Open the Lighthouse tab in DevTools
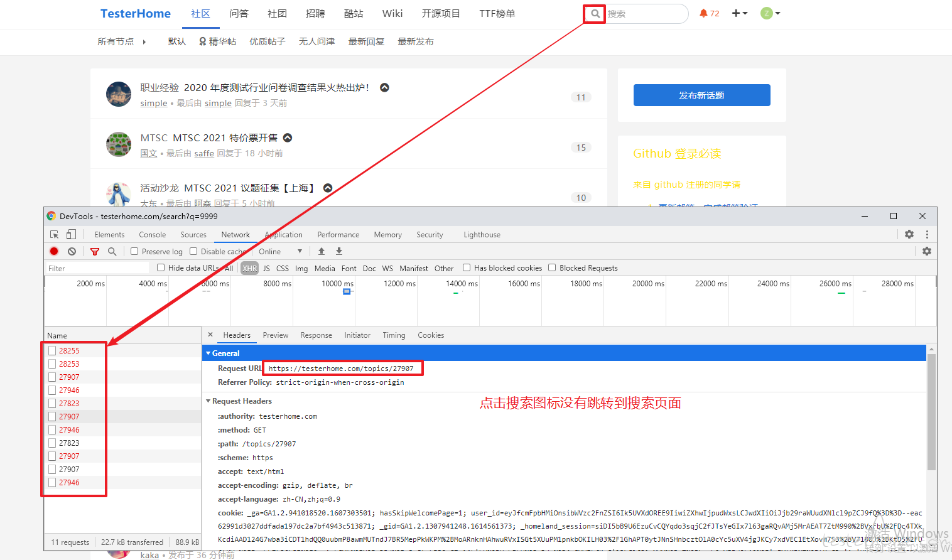Viewport: 952px width, 560px height. pos(482,235)
